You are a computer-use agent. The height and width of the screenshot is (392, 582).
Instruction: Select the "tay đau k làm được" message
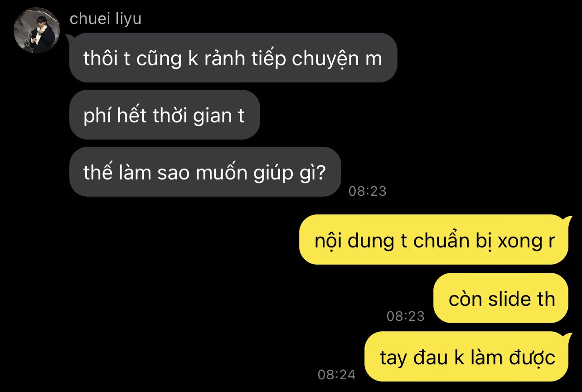[466, 357]
